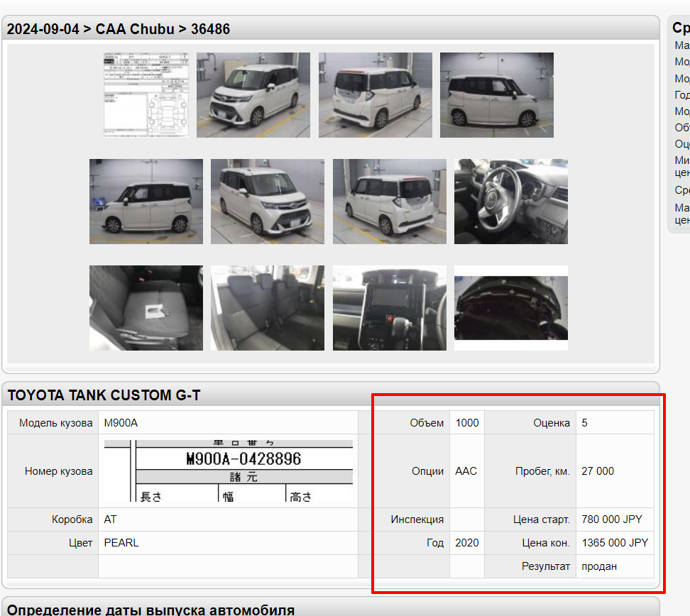Open rear-left view photo in top row
Viewport: 690px width, 616px height.
click(x=376, y=95)
